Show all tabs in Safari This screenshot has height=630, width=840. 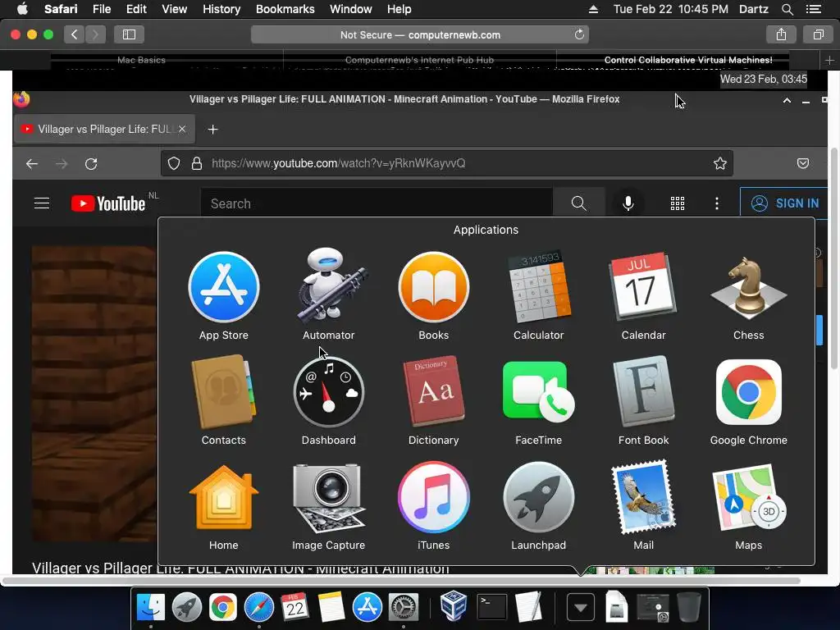[818, 34]
